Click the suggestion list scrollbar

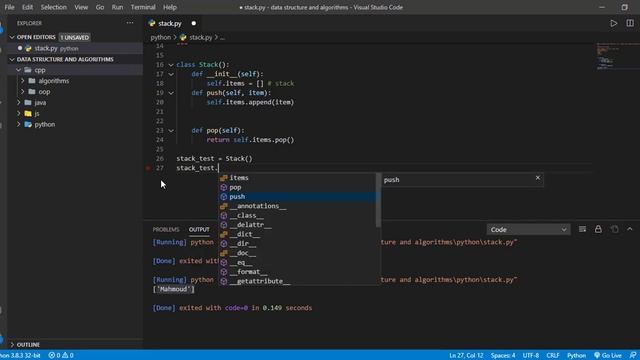point(378,200)
